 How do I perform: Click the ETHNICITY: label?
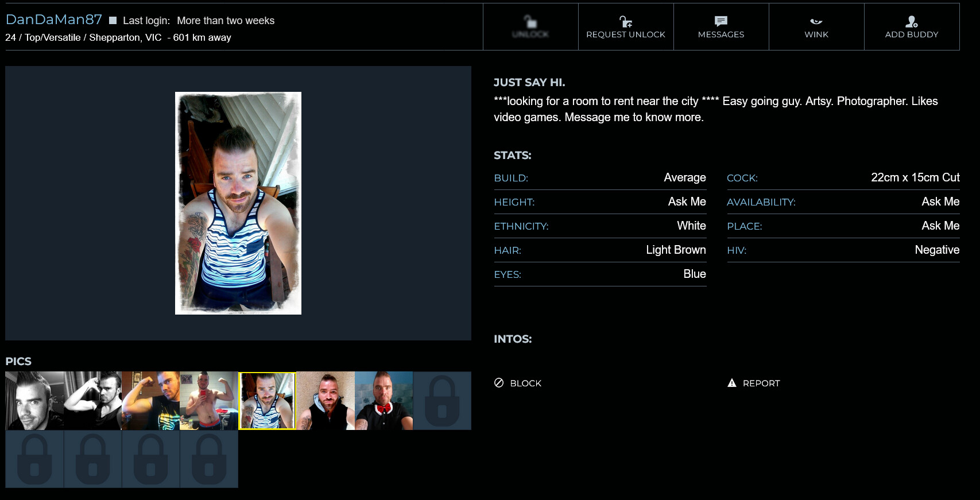[x=521, y=226]
